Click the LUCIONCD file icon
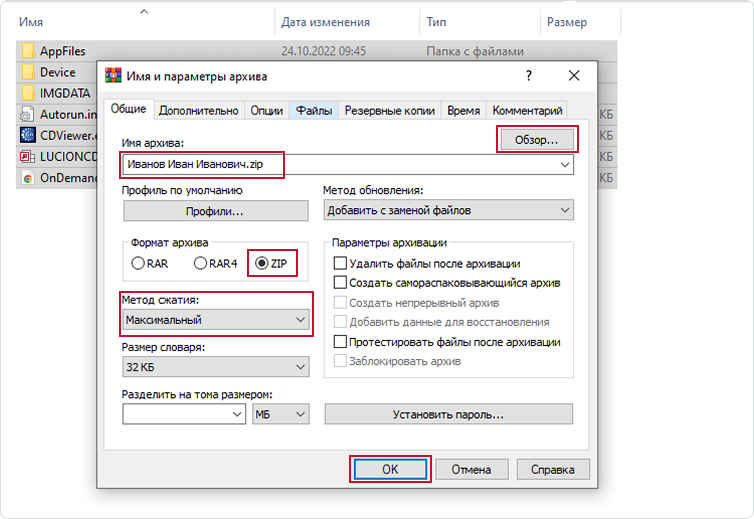 coord(28,157)
